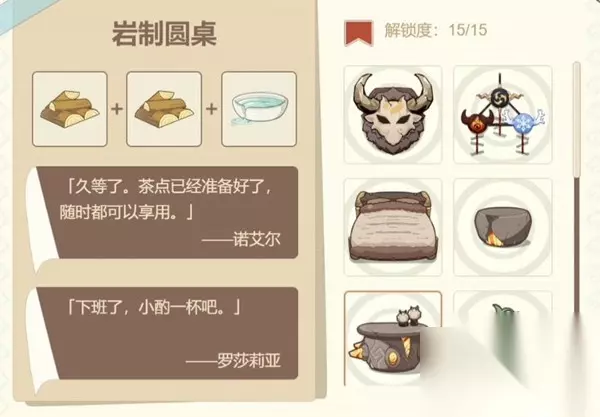
Task: Open the stone stove with fire item
Action: click(x=502, y=227)
